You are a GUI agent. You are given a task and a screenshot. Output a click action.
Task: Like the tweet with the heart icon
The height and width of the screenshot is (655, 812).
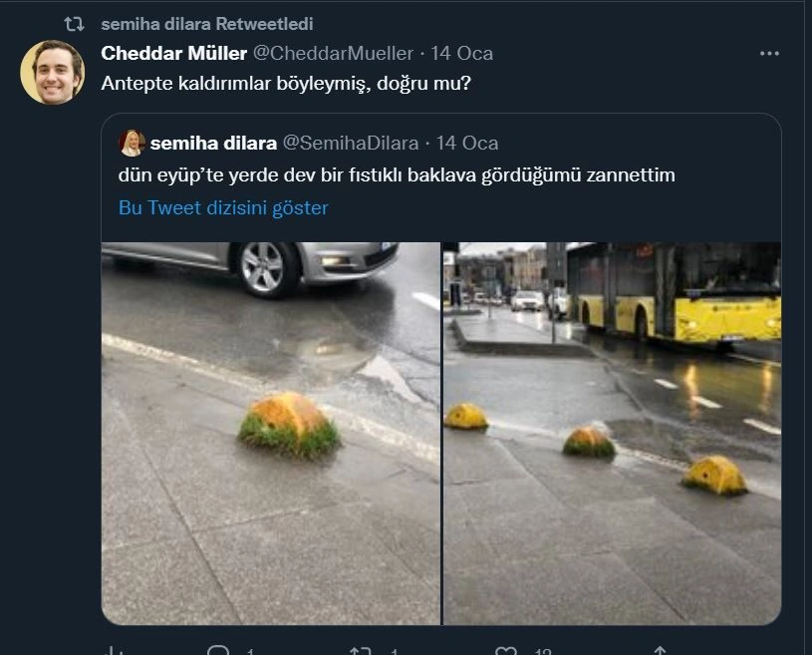[x=506, y=652]
